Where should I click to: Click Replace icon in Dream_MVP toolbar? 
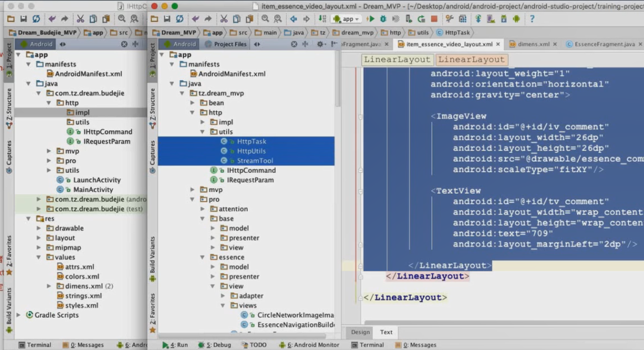(278, 19)
